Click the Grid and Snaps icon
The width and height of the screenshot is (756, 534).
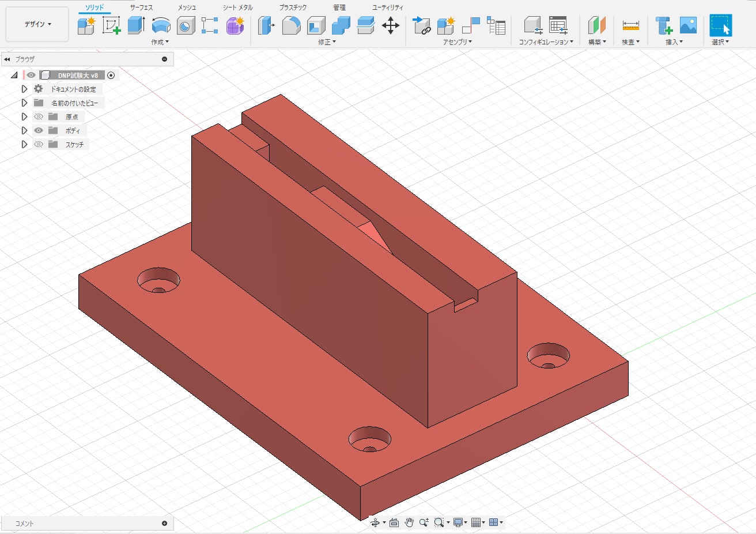476,522
